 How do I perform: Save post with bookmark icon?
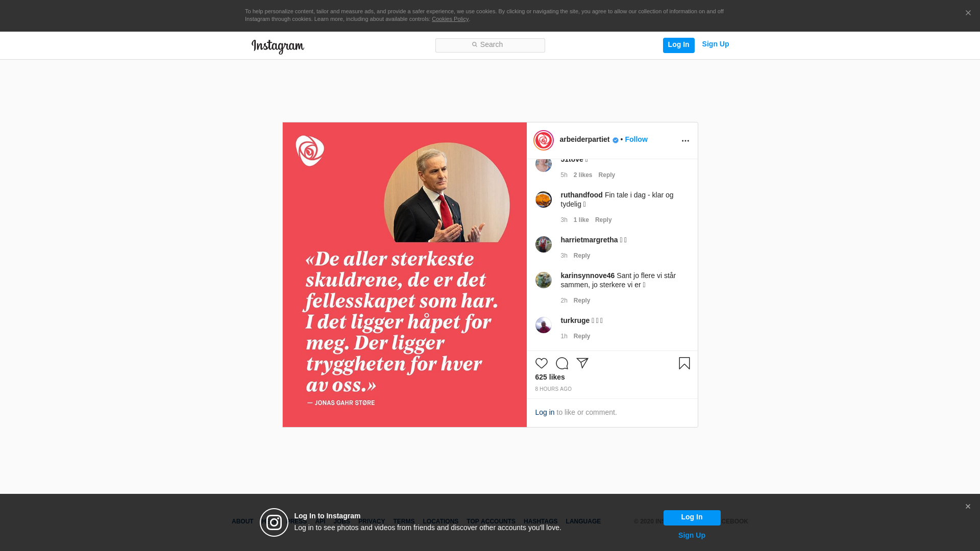coord(684,363)
